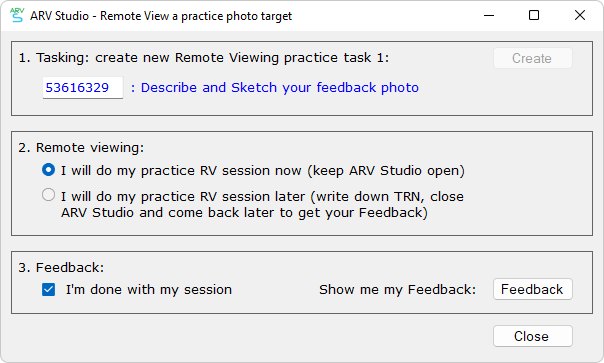Click the Close button at the bottom
This screenshot has width=604, height=363.
[533, 336]
